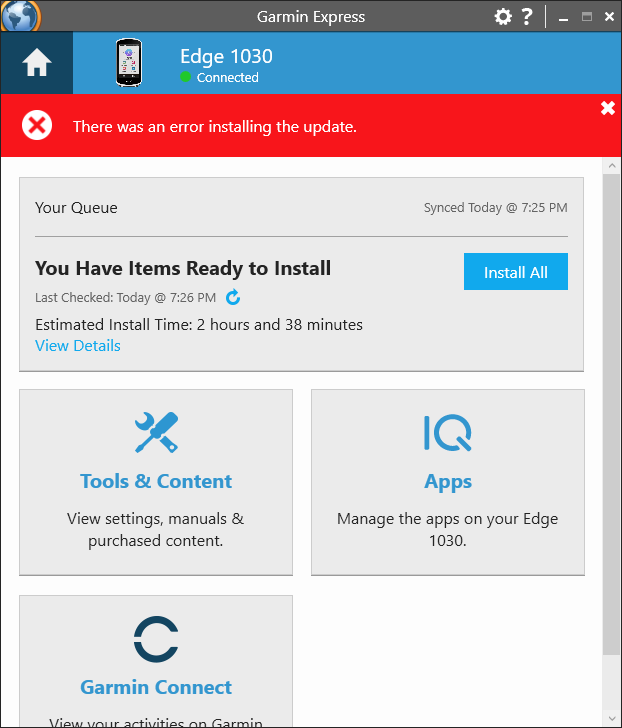Open the Apps heading link
Image resolution: width=622 pixels, height=728 pixels.
click(x=448, y=482)
